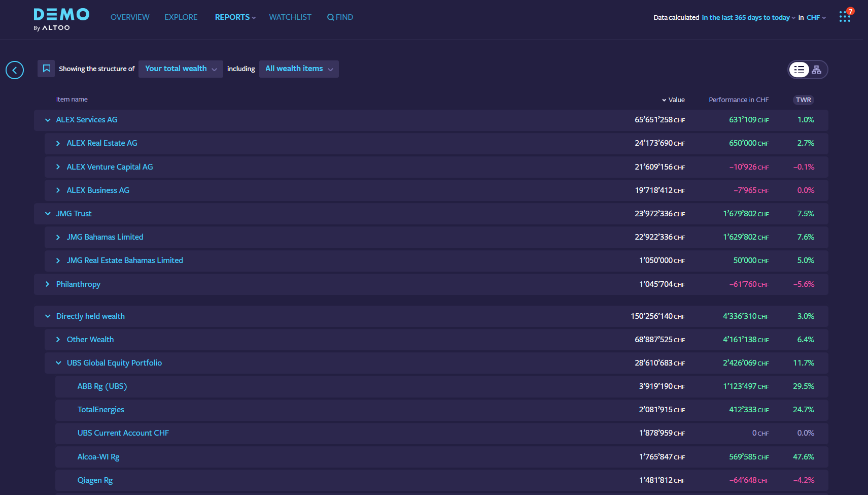Open the Reports menu

tap(235, 17)
